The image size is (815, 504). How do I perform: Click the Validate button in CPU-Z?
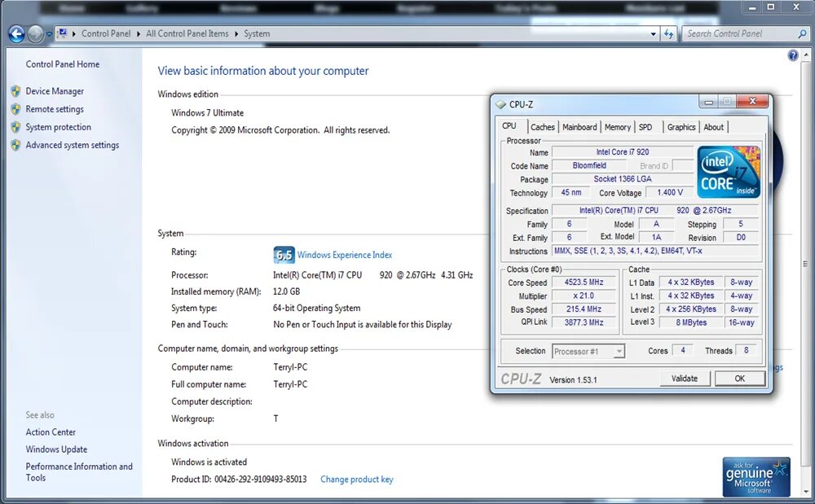685,379
